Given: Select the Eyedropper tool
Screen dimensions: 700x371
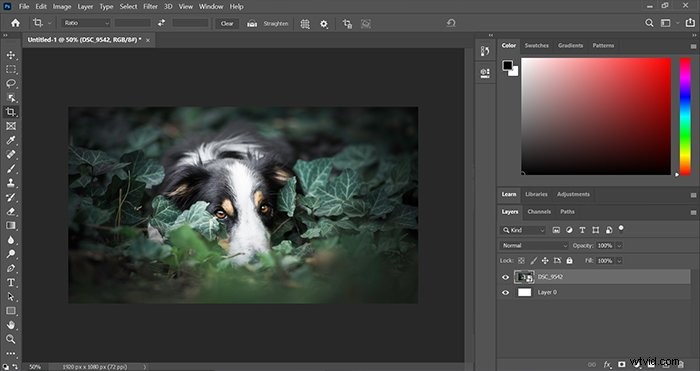Looking at the screenshot, I should [11, 140].
